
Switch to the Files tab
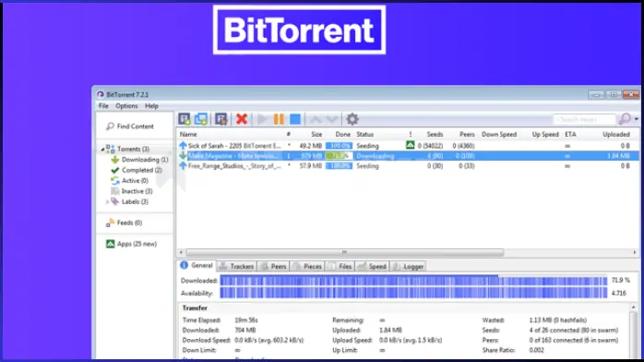pyautogui.click(x=340, y=267)
